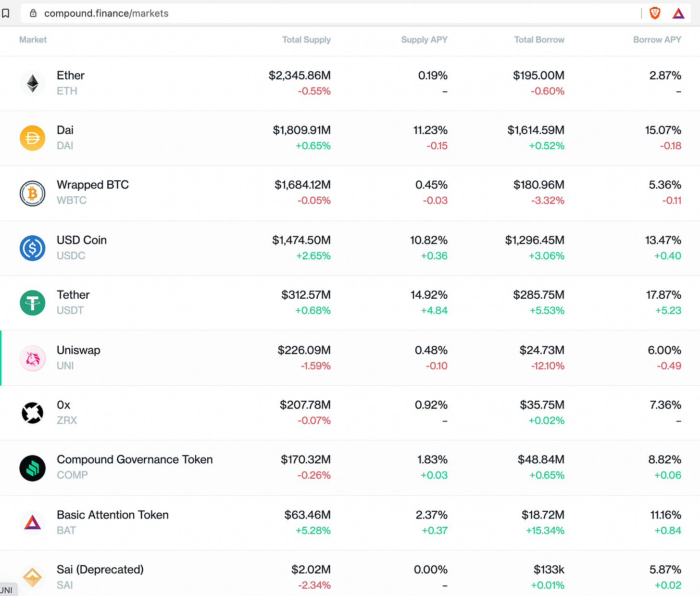Viewport: 700px width, 596px height.
Task: Click the Wrapped BTC token icon
Action: 32,193
